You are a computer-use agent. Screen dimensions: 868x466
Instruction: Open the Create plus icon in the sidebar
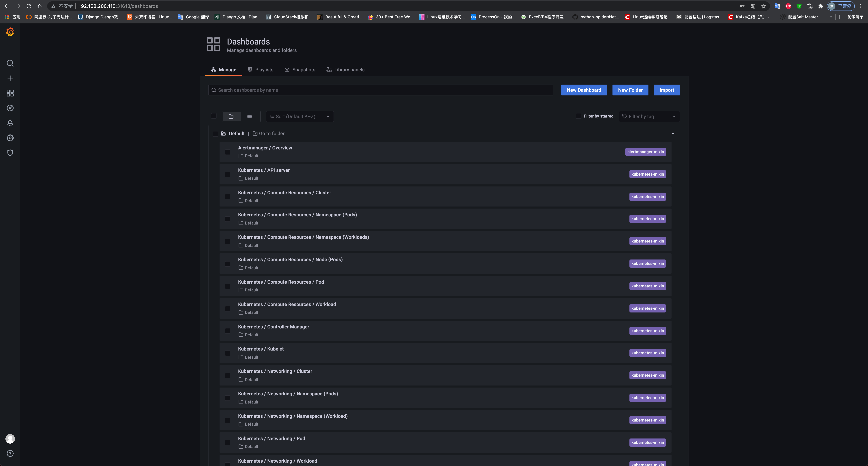(10, 78)
